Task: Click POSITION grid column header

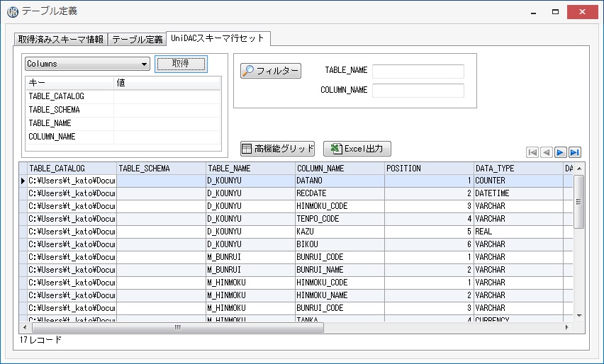Action: coord(429,169)
